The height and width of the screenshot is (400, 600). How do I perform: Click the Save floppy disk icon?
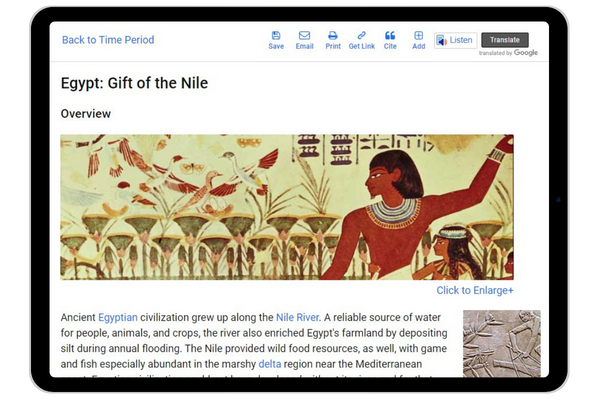coord(276,36)
